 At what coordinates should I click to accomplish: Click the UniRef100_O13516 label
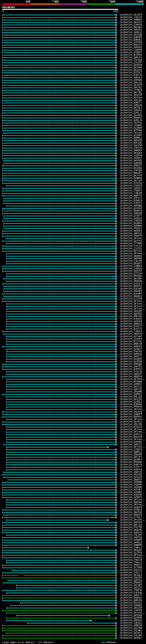pos(131,553)
